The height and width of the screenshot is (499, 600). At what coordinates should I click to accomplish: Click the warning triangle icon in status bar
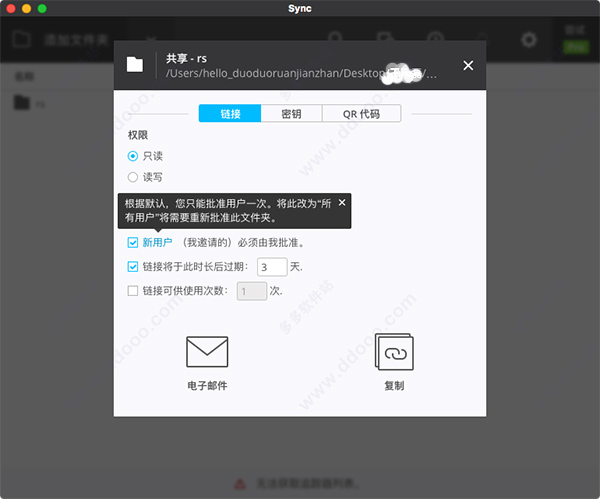pos(240,484)
